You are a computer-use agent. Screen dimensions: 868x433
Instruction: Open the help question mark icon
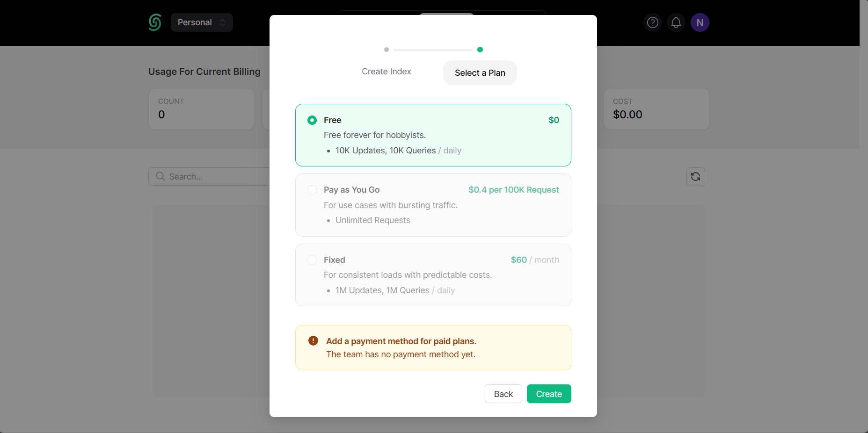(x=652, y=22)
